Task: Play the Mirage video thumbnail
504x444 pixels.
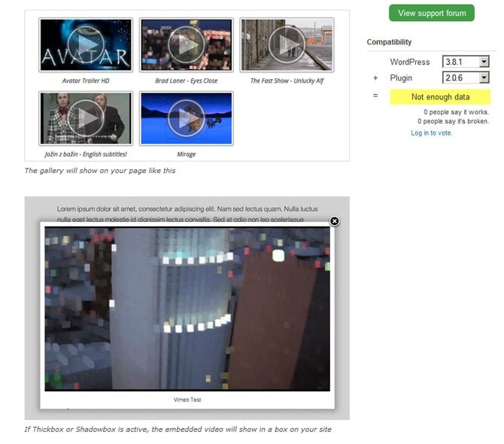Action: pyautogui.click(x=186, y=118)
